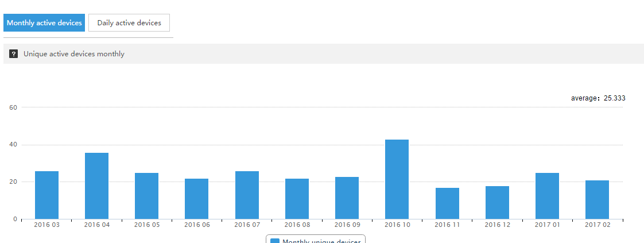Click the 2016 12 bar
This screenshot has width=644, height=243.
497,203
